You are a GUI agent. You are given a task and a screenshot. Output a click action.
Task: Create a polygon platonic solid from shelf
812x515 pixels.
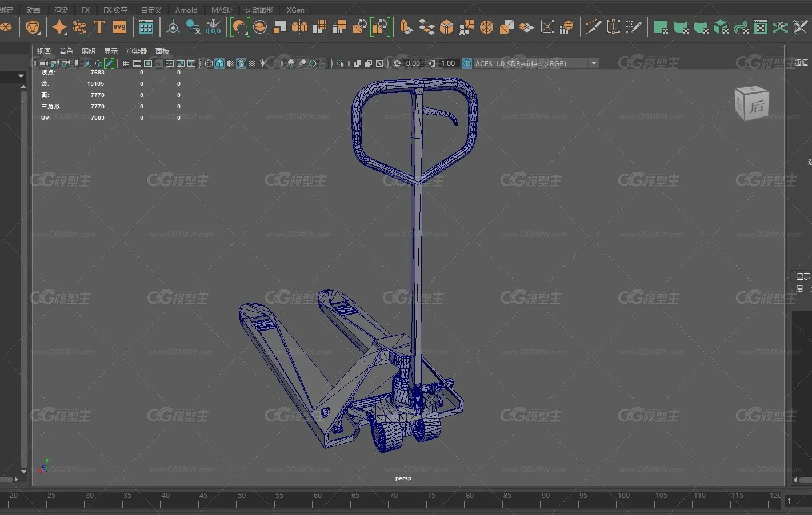(x=33, y=27)
